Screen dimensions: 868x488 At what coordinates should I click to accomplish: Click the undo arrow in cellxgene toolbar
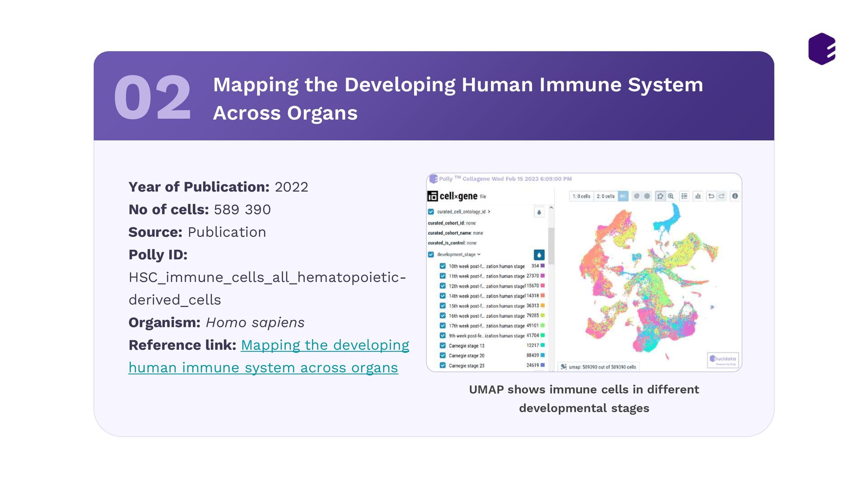[711, 196]
